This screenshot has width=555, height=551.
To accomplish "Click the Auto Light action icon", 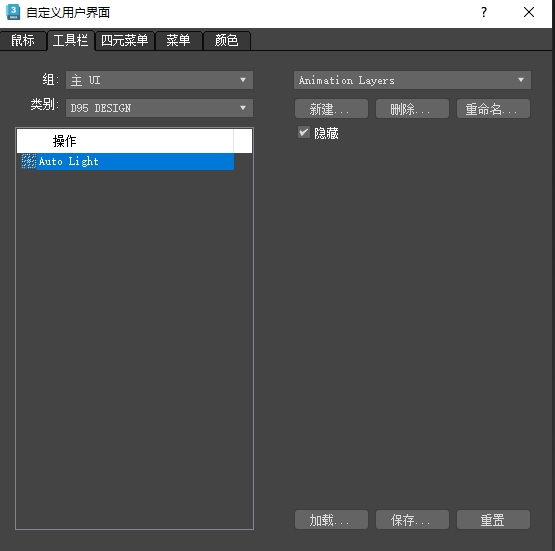I will pos(29,161).
